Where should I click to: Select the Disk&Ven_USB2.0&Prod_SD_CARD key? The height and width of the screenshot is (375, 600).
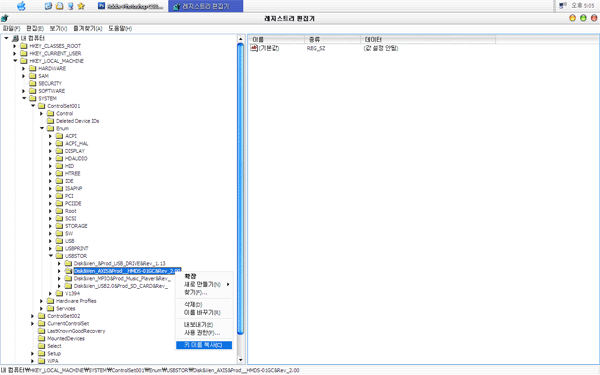coord(121,286)
